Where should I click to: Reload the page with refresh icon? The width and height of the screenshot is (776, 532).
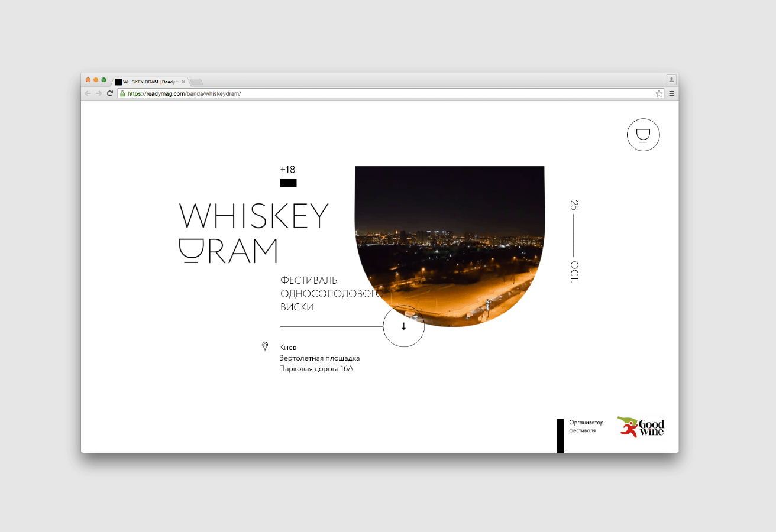point(110,93)
